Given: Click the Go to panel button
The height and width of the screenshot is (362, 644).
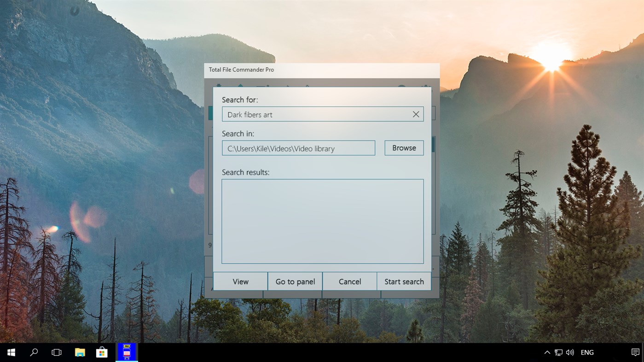Looking at the screenshot, I should (295, 281).
